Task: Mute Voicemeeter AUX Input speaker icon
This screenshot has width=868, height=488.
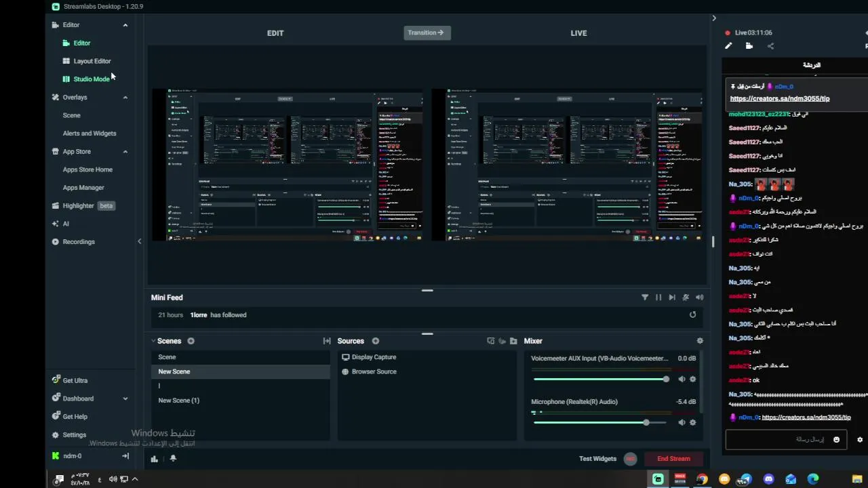Action: (x=682, y=380)
